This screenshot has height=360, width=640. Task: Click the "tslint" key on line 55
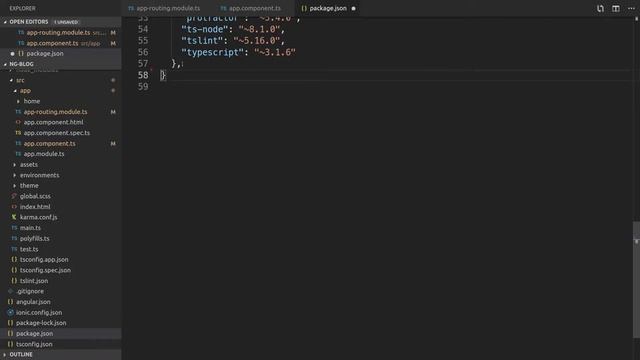pos(202,41)
